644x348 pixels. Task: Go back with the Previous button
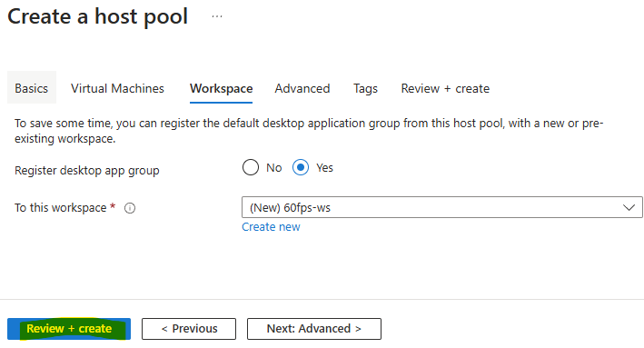click(189, 329)
